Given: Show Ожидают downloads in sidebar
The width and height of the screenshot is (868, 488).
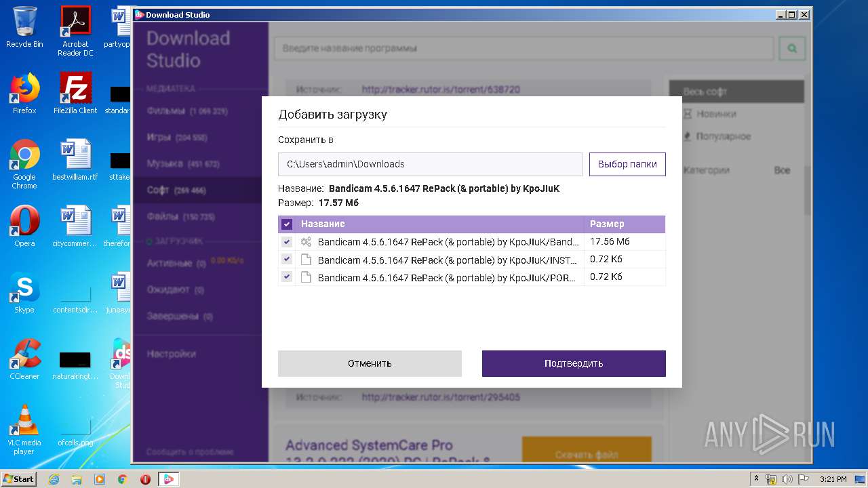Looking at the screenshot, I should 197,289.
